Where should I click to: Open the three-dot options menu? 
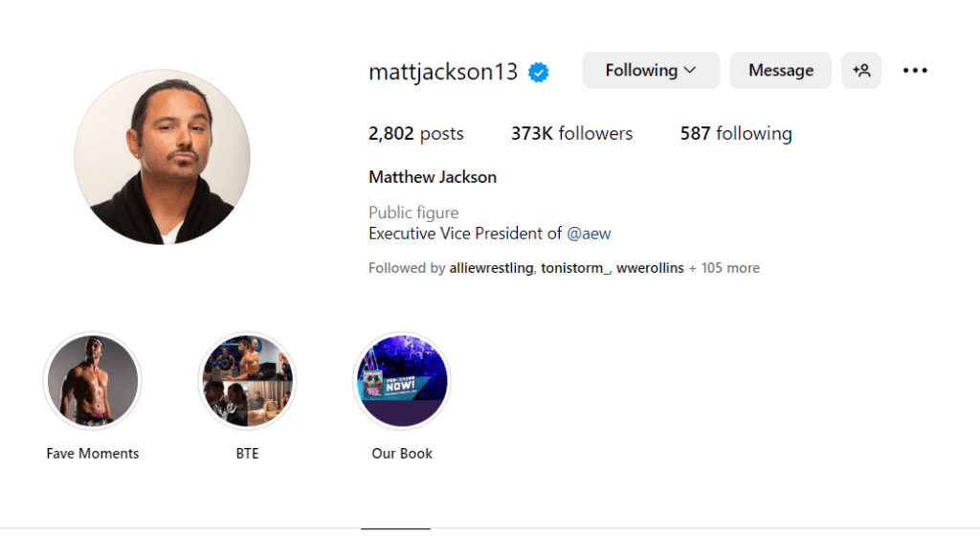click(915, 71)
